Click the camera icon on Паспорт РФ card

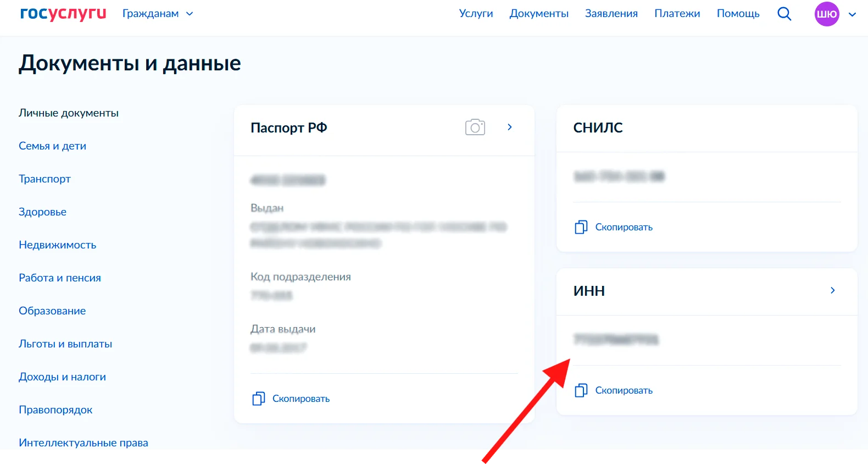click(x=475, y=127)
